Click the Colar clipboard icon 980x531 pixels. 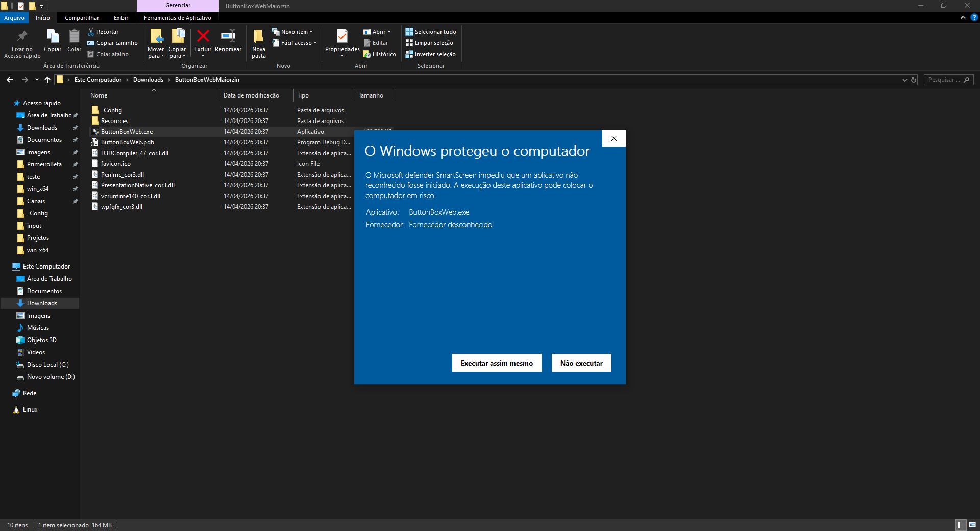(75, 37)
